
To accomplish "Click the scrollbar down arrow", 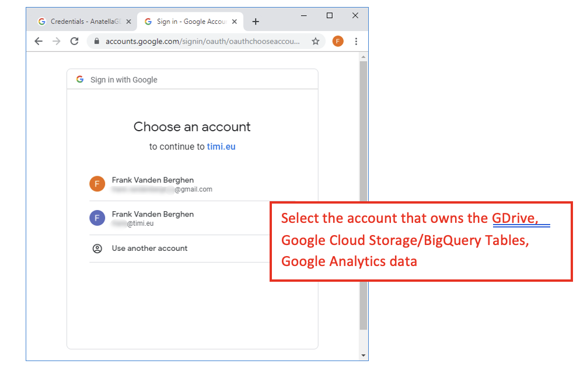I will point(364,355).
